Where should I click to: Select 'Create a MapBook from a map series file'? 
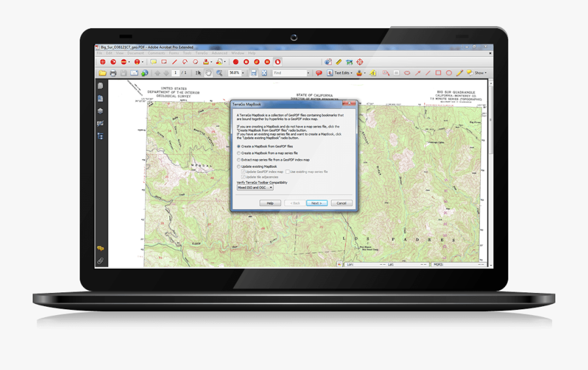pos(238,153)
